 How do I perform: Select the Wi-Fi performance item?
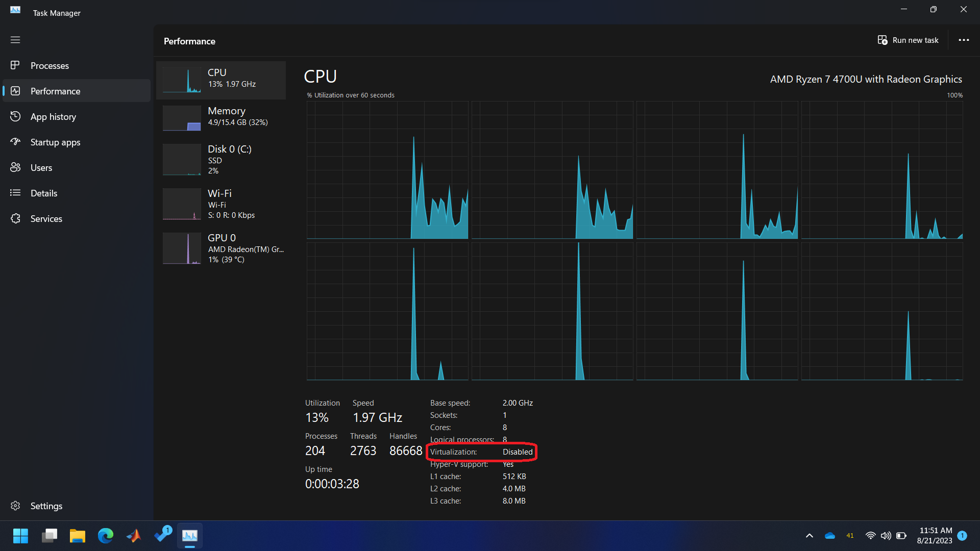point(220,204)
